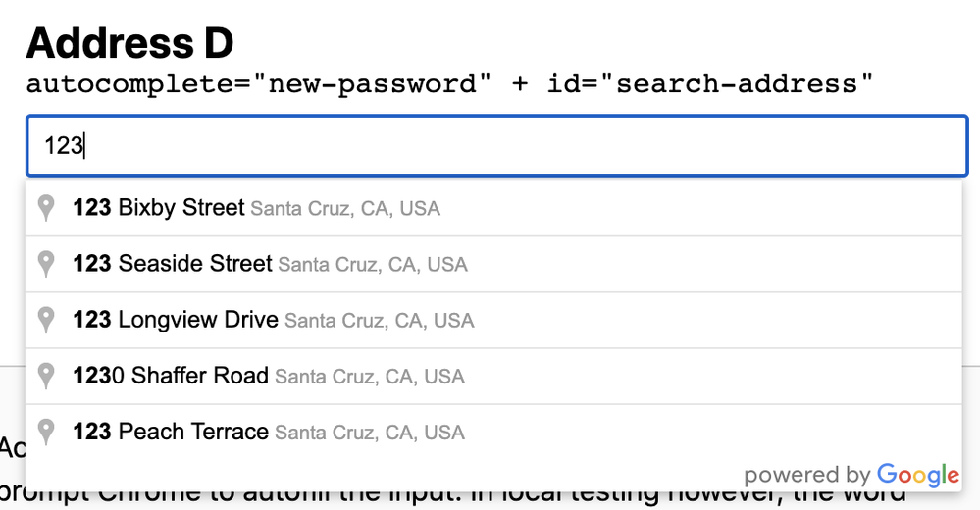Image resolution: width=980 pixels, height=510 pixels.
Task: Choose the 1230 Shaffer Road suggestion
Action: pyautogui.click(x=172, y=376)
